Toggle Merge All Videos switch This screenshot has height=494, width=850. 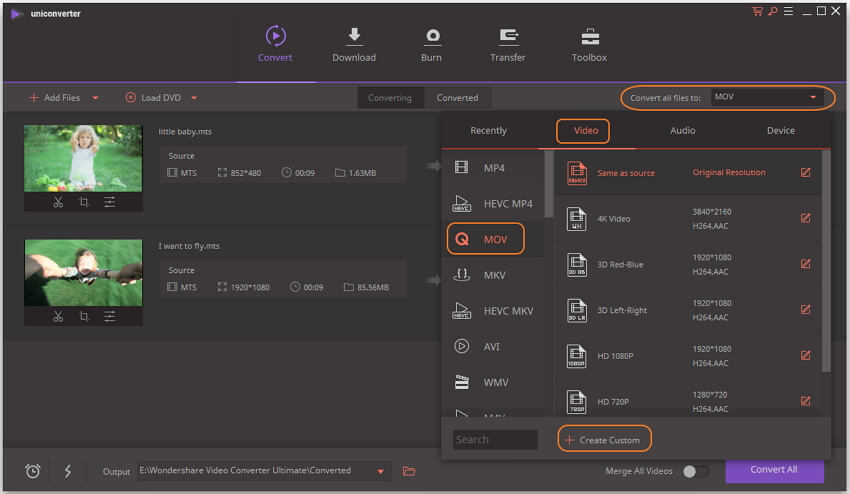tap(696, 471)
